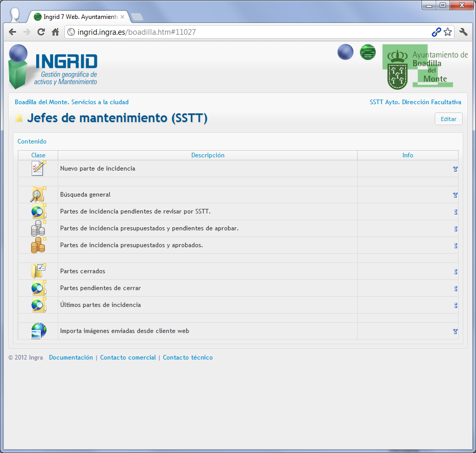This screenshot has width=476, height=453.
Task: Click the green striped sphere icon in header
Action: coord(367,52)
